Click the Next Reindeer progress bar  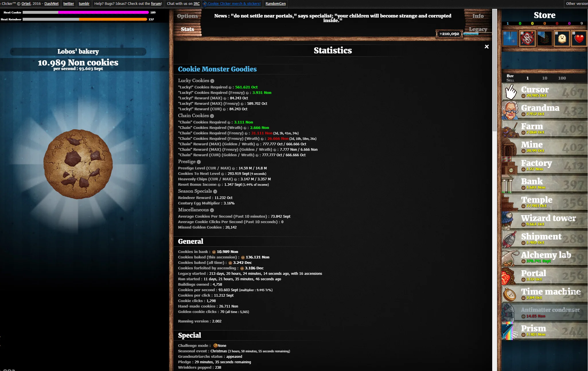[x=85, y=19]
